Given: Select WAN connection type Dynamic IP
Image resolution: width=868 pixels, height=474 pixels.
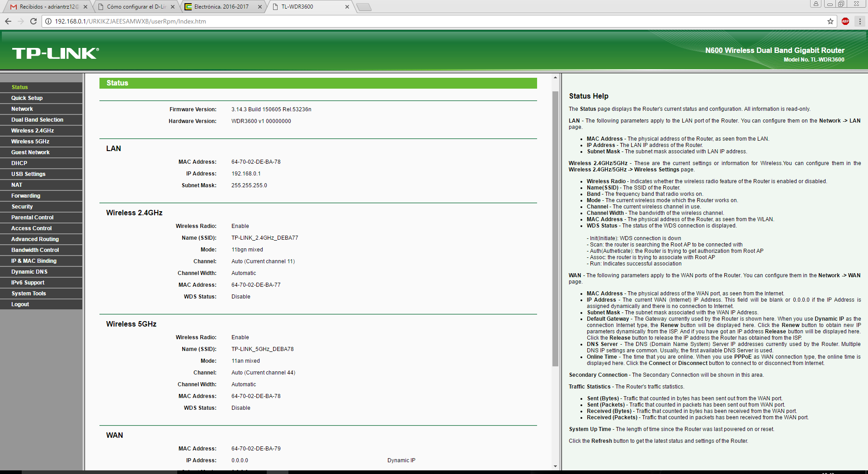Looking at the screenshot, I should 401,460.
